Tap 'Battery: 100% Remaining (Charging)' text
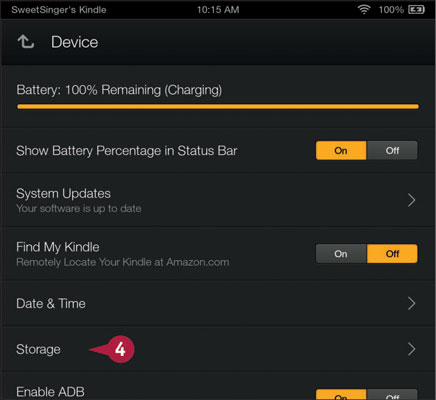The height and width of the screenshot is (400, 436). tap(119, 90)
